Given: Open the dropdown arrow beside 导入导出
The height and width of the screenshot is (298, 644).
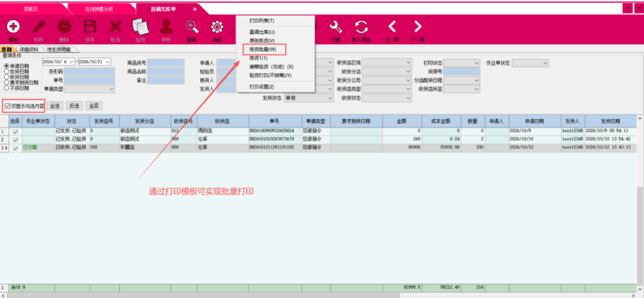Looking at the screenshot, I should [x=376, y=30].
